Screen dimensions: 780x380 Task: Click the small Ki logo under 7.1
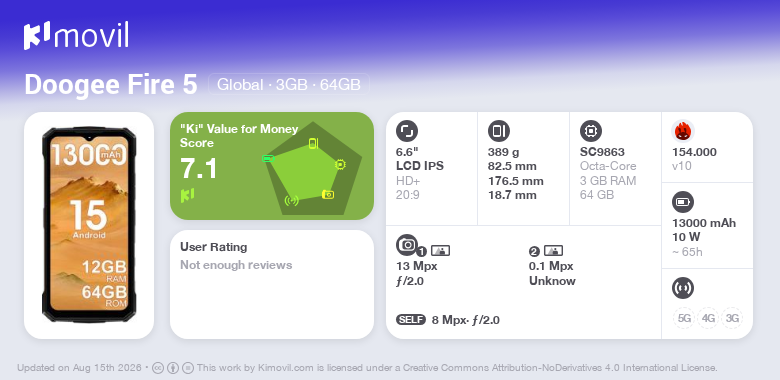coord(188,195)
